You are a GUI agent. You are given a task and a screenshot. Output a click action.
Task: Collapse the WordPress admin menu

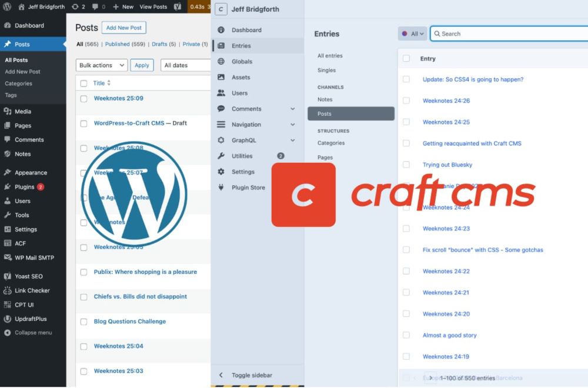click(28, 333)
